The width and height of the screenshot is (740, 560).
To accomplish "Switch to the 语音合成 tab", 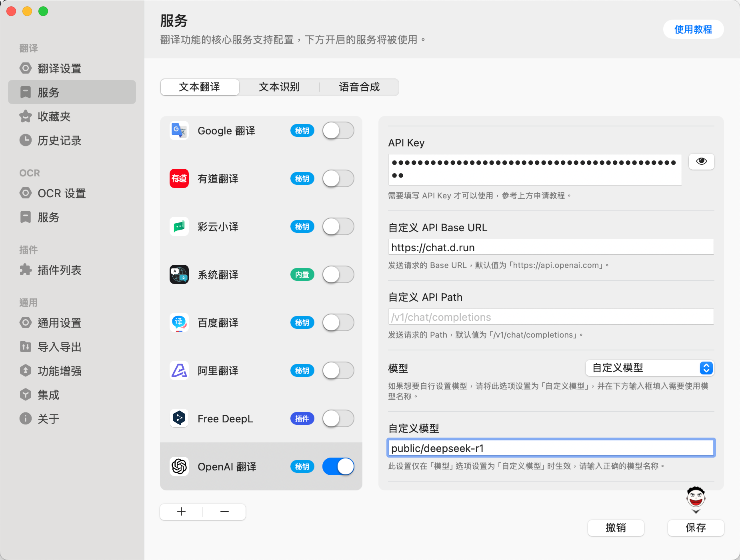I will pos(359,87).
